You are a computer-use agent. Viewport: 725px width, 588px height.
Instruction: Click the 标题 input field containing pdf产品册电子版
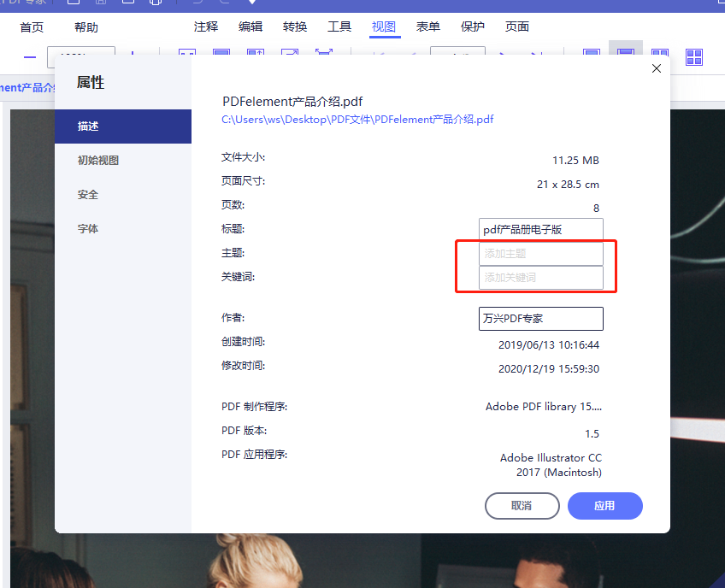click(x=540, y=229)
